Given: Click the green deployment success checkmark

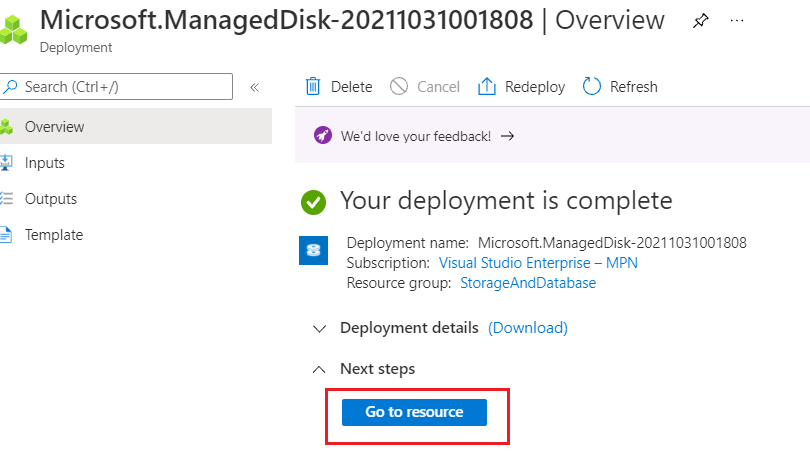Looking at the screenshot, I should [314, 202].
